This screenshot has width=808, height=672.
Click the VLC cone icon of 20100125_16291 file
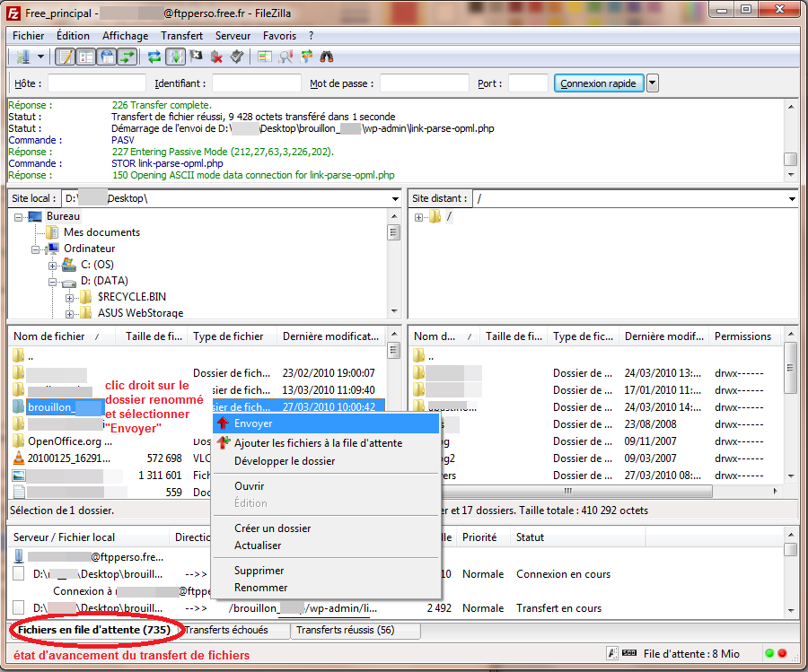point(19,458)
